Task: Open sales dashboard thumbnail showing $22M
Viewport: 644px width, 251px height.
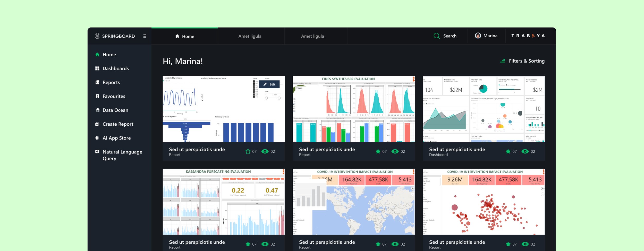Action: 484,109
